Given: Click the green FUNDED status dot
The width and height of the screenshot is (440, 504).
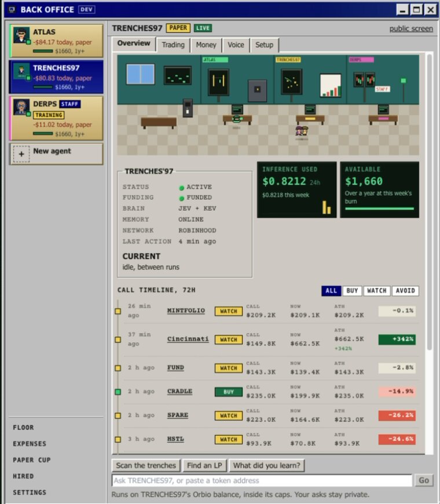Looking at the screenshot, I should tap(181, 198).
